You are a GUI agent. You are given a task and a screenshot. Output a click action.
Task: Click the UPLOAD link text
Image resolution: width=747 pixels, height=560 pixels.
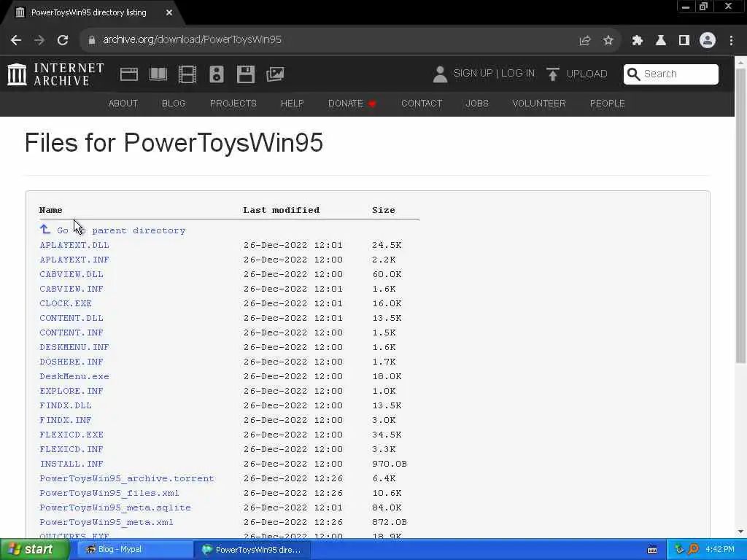coord(587,74)
